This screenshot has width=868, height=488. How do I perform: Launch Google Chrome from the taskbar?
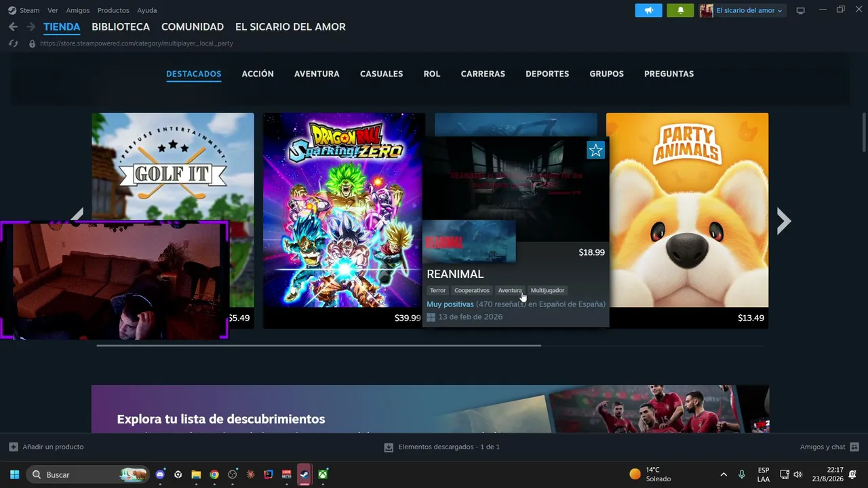214,474
